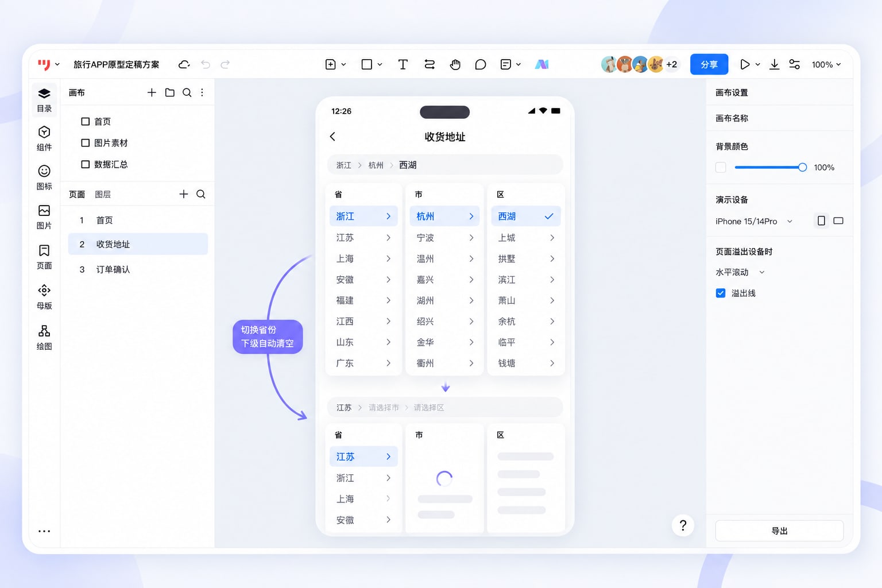Click the connector line tool
The width and height of the screenshot is (882, 588).
(430, 64)
